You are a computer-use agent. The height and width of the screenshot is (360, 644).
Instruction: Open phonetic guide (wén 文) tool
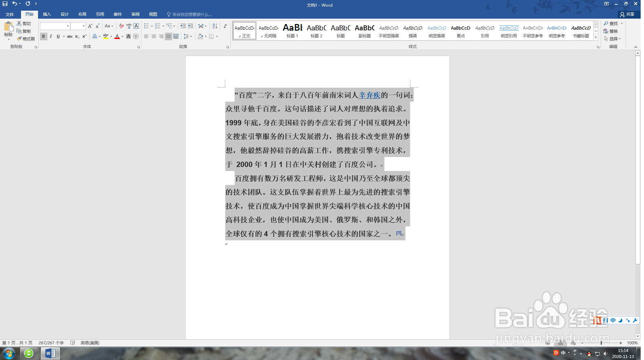click(x=129, y=26)
